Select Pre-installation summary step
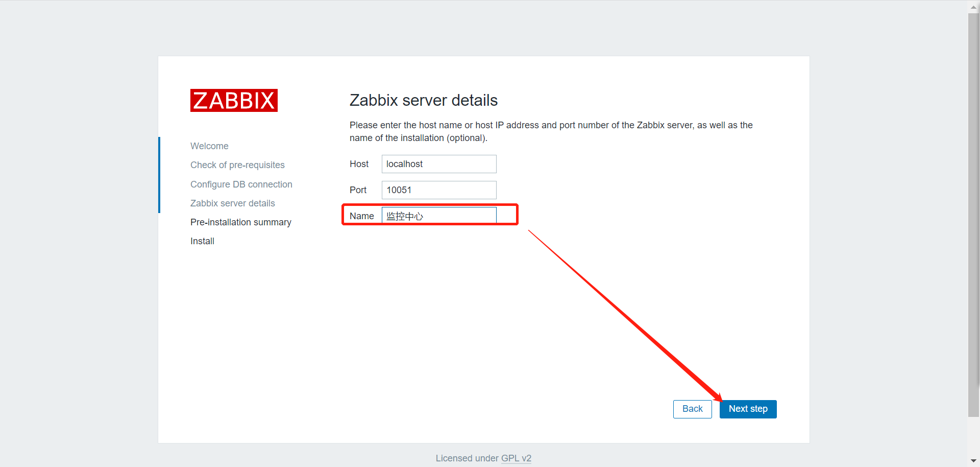 pyautogui.click(x=240, y=222)
